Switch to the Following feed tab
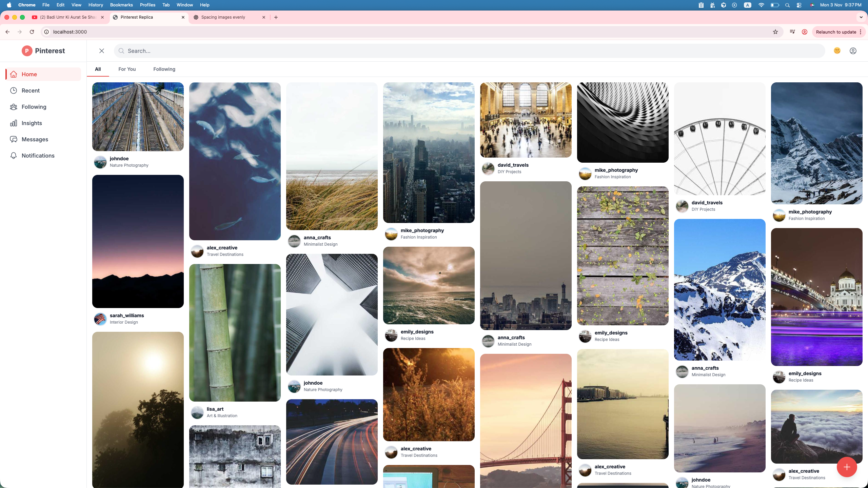This screenshot has width=868, height=488. pyautogui.click(x=164, y=69)
